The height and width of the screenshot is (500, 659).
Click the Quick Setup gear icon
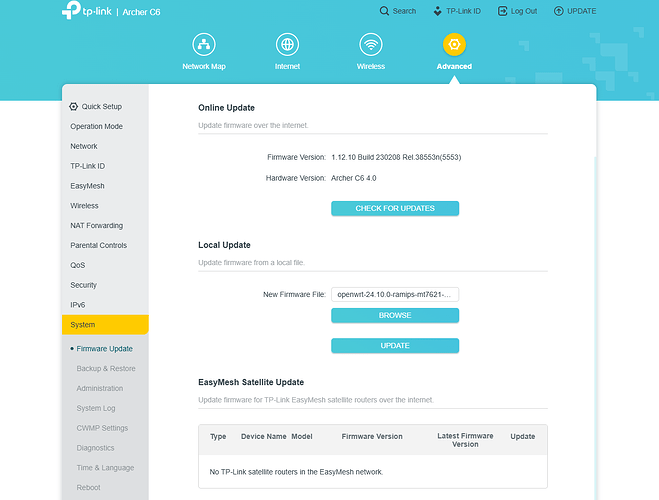74,106
